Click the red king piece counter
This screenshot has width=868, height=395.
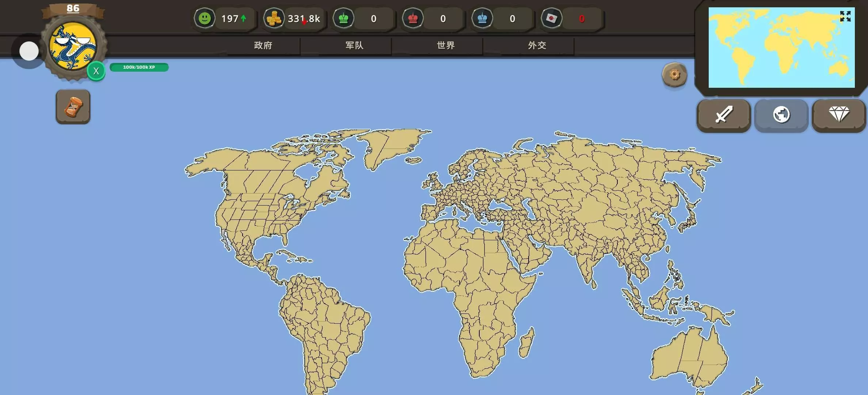coord(413,18)
